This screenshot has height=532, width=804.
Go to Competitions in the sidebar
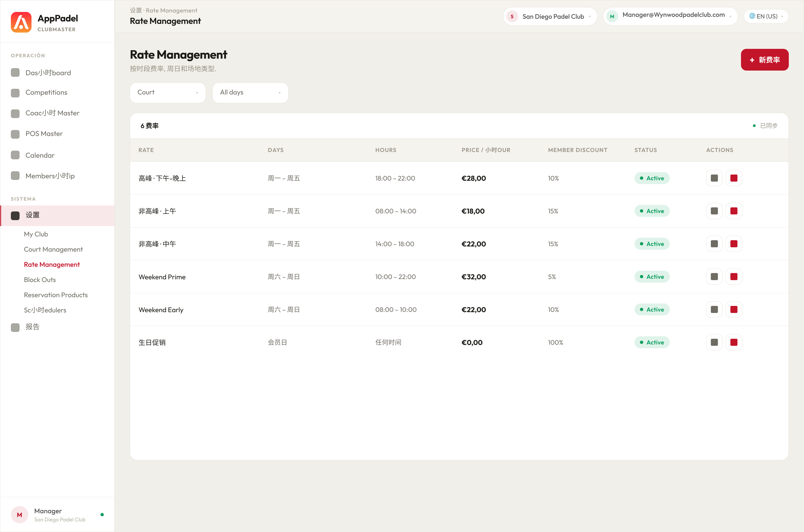click(x=57, y=93)
